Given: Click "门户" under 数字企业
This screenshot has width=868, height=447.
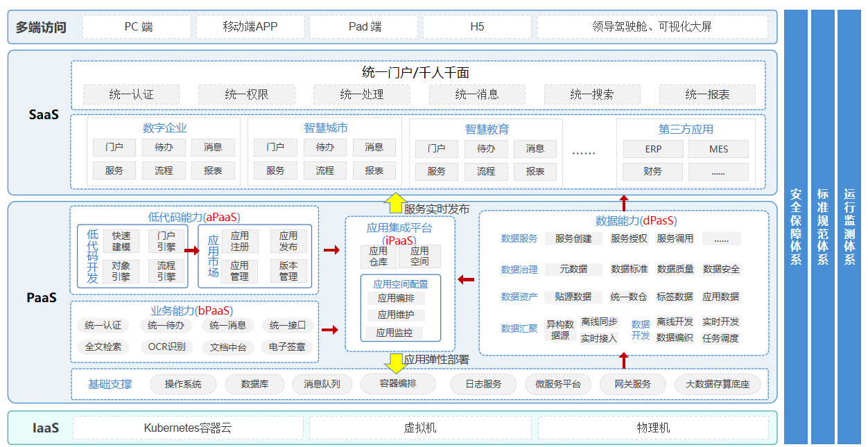Looking at the screenshot, I should point(115,147).
